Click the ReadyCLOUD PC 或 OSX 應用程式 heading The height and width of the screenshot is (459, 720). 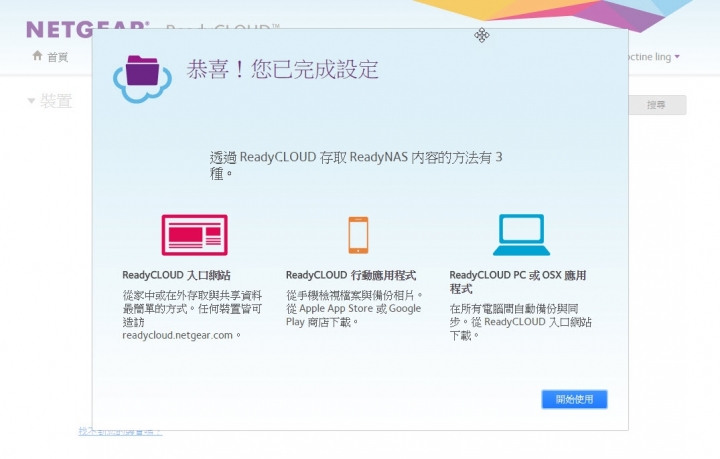click(x=518, y=282)
